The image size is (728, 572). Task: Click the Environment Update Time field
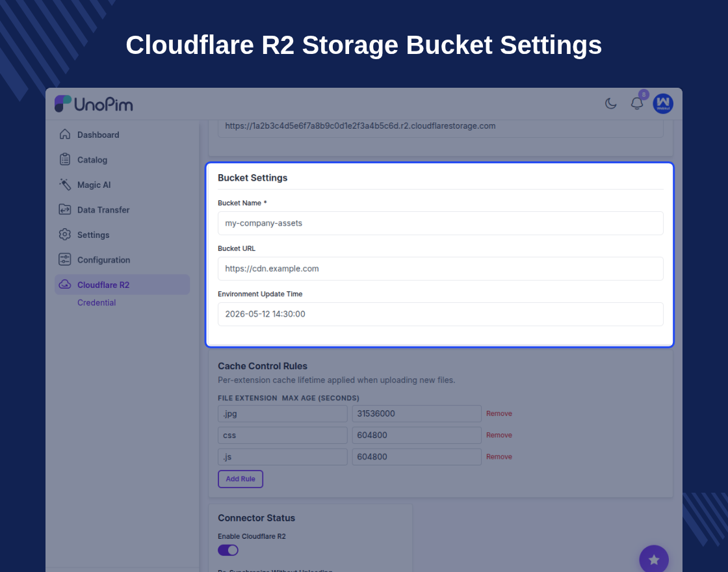coord(441,315)
